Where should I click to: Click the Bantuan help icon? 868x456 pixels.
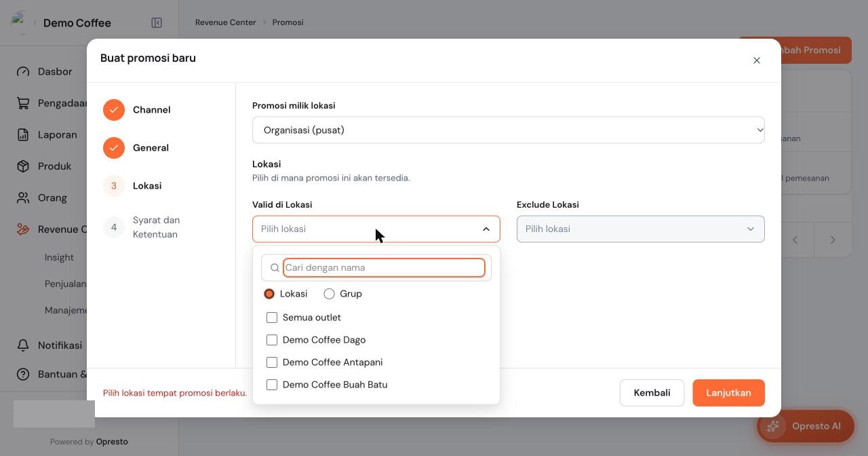(23, 375)
